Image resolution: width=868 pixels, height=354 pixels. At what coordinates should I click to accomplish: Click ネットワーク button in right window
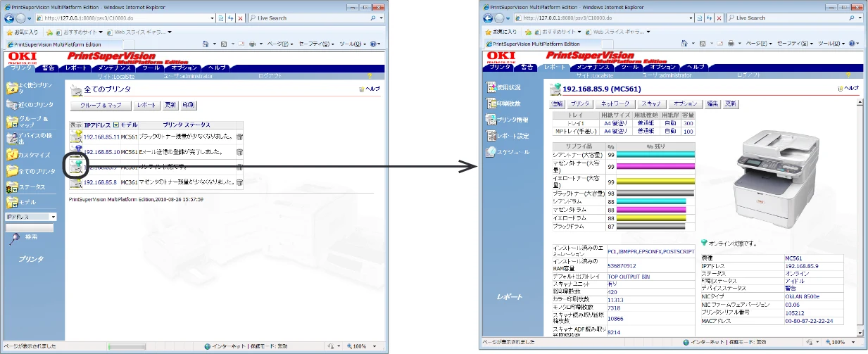coord(615,103)
